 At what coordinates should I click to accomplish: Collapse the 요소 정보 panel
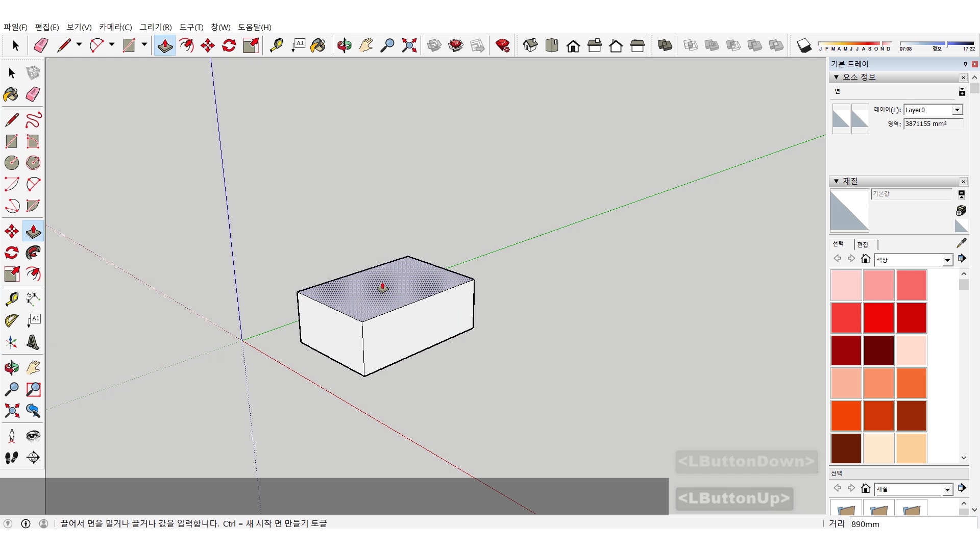[x=836, y=77]
